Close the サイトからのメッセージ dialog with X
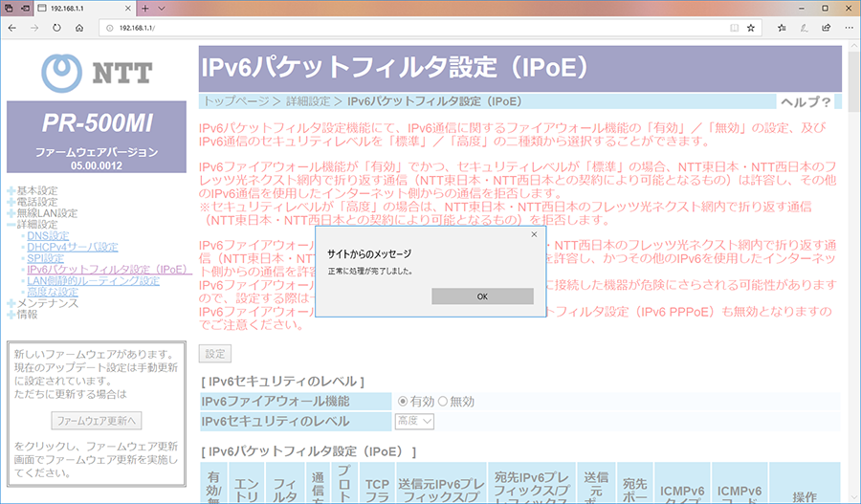The image size is (861, 504). coord(534,234)
